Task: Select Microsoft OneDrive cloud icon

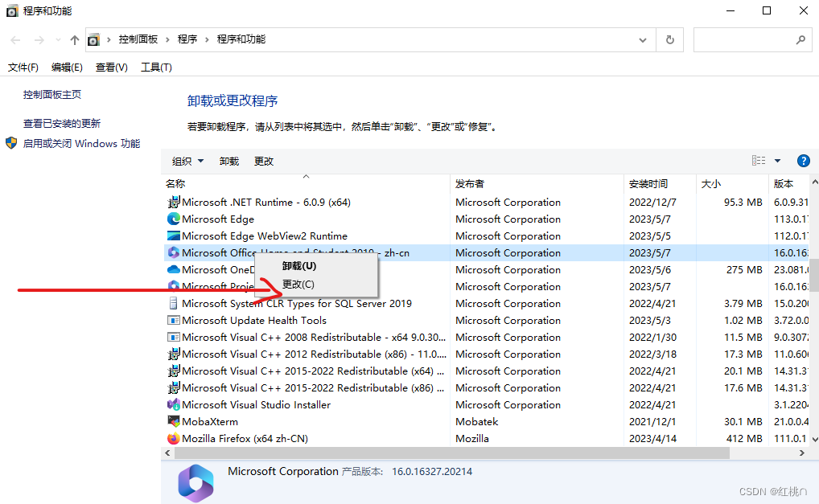Action: coord(174,269)
